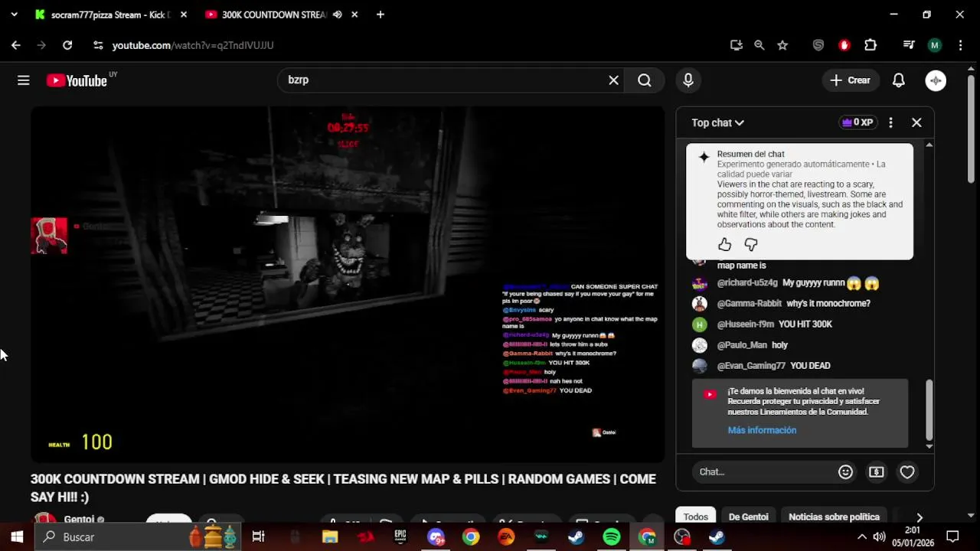Open the Más información link
980x551 pixels.
(762, 430)
